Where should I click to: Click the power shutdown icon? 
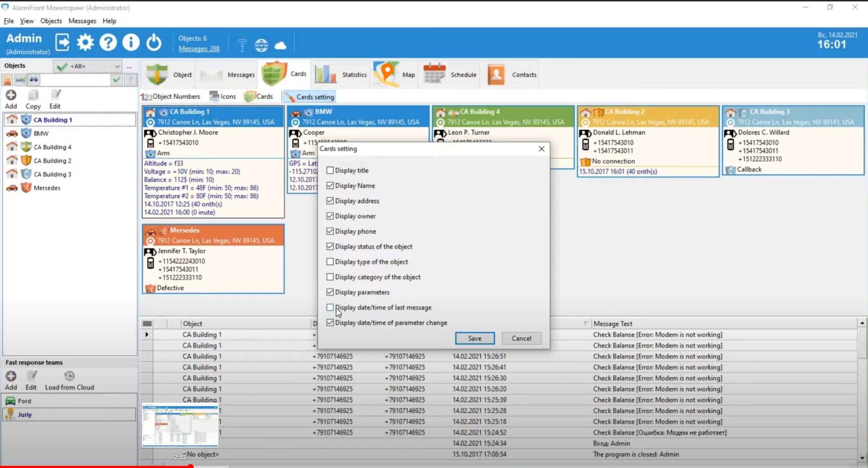[154, 43]
